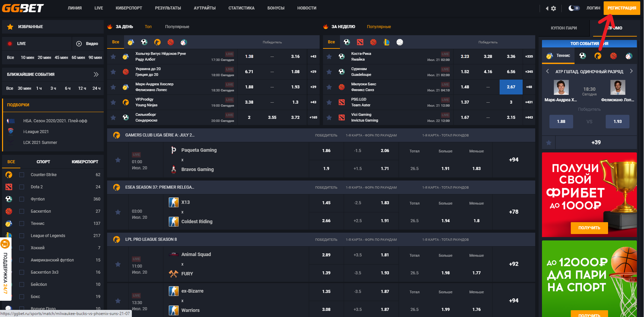The width and height of the screenshot is (644, 317).
Task: Click Марк-Андреа player photo thumbnail
Action: (561, 87)
